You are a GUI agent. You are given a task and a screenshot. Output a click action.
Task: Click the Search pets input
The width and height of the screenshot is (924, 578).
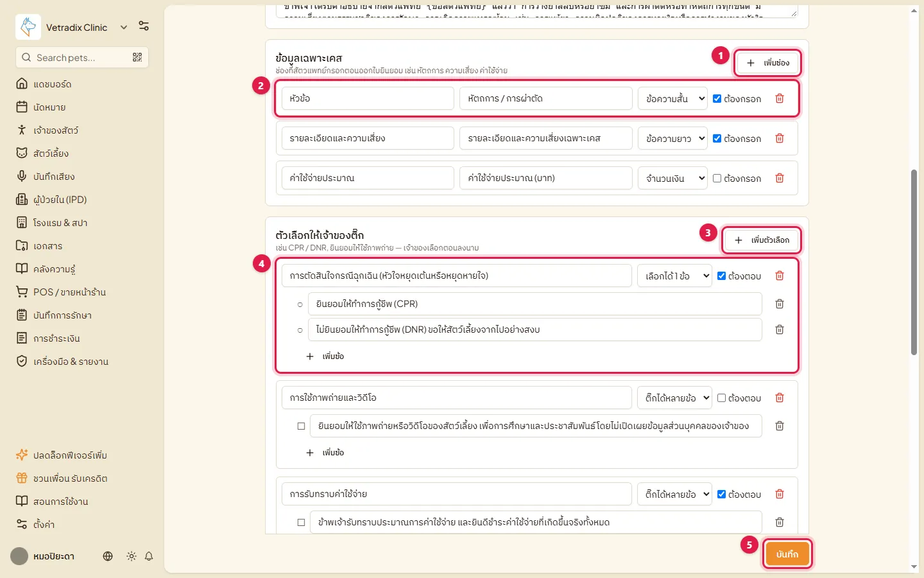[x=81, y=57]
